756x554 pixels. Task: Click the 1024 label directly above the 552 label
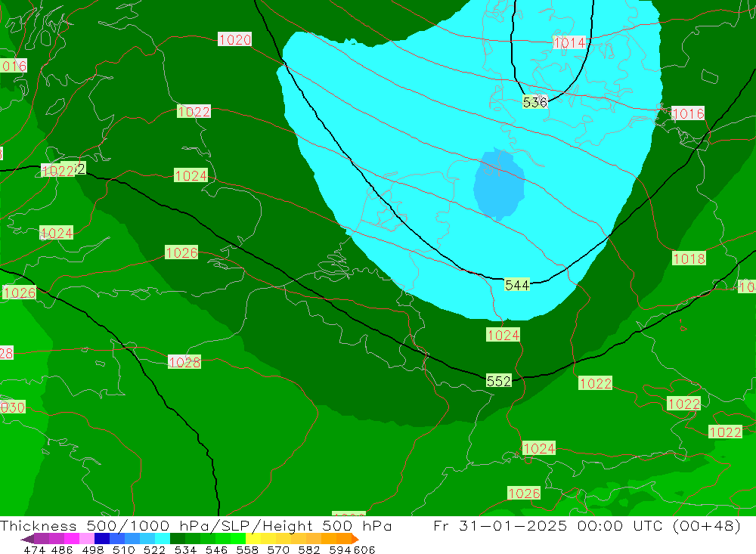tap(503, 335)
